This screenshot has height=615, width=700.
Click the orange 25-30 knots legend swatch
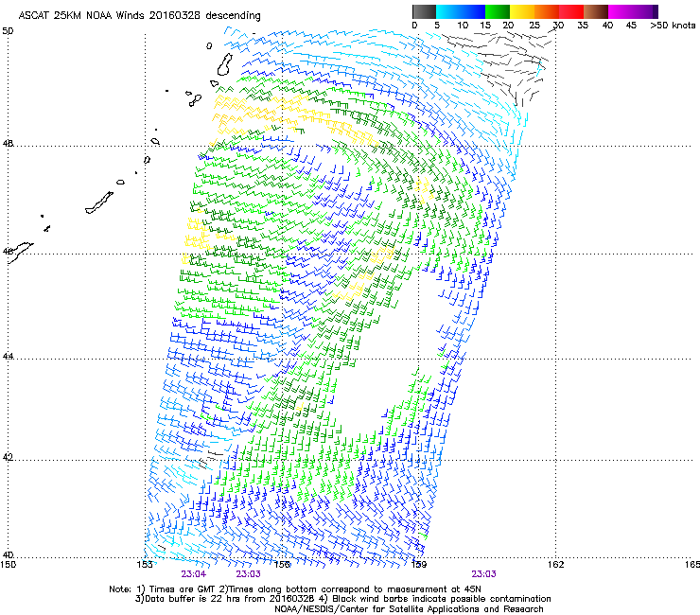tap(547, 11)
